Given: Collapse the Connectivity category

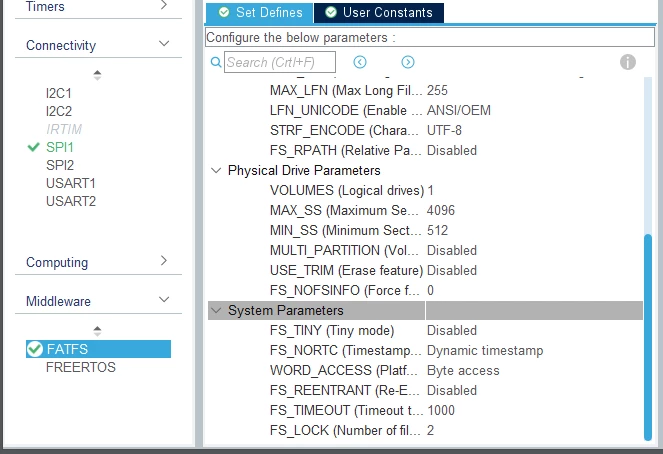Looking at the screenshot, I should (164, 44).
